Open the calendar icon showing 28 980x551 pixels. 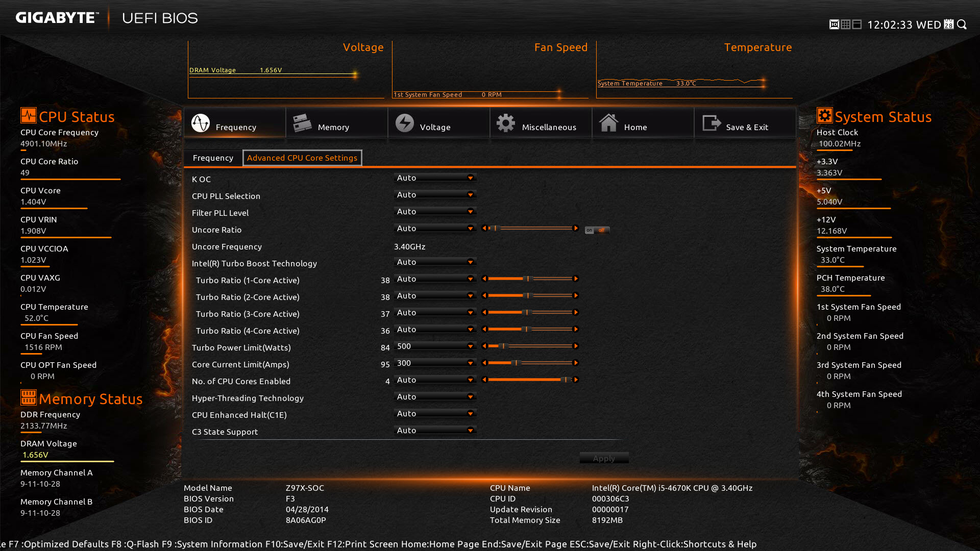tap(948, 24)
